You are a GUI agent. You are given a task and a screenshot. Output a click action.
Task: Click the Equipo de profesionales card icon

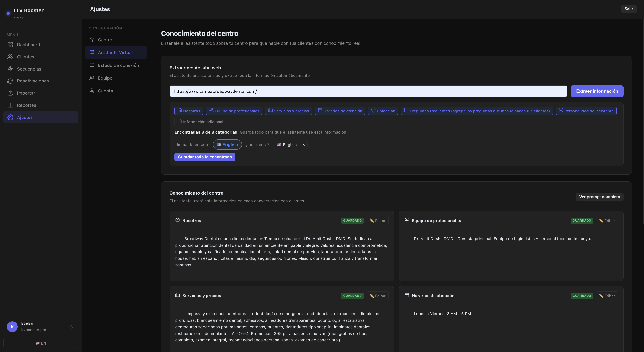pos(407,220)
